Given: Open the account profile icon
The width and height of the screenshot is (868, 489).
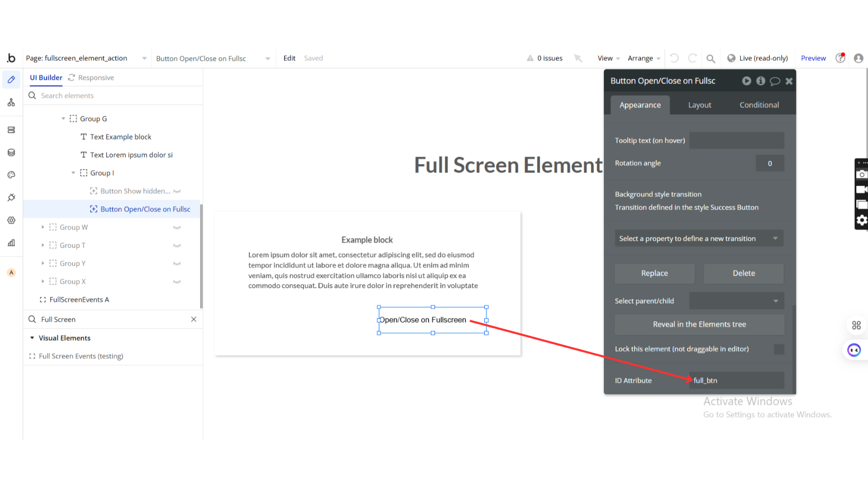Looking at the screenshot, I should pos(858,58).
